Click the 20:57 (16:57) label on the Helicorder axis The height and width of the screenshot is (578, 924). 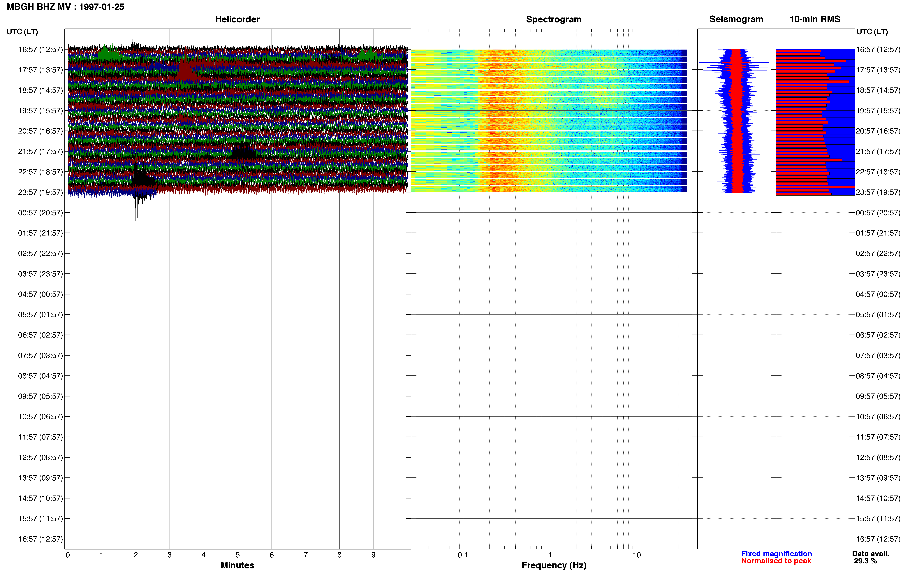41,131
